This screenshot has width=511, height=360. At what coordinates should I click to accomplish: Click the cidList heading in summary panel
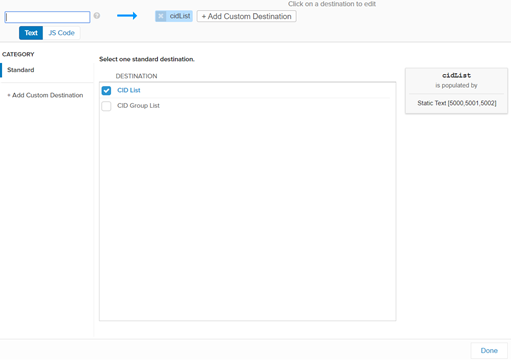point(456,75)
